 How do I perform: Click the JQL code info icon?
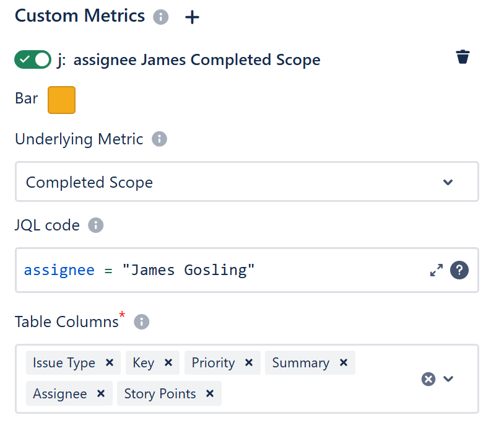tap(95, 225)
